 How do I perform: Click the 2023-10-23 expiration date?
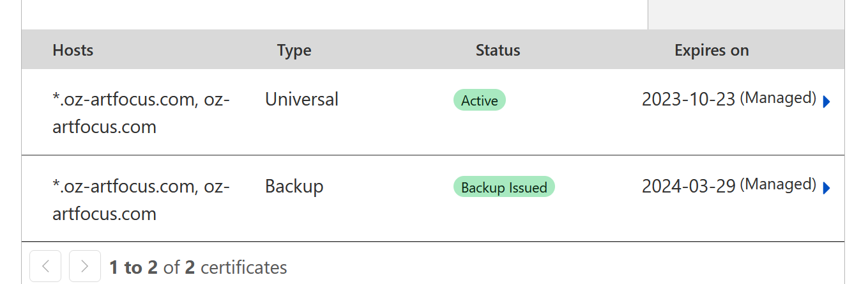tap(689, 99)
